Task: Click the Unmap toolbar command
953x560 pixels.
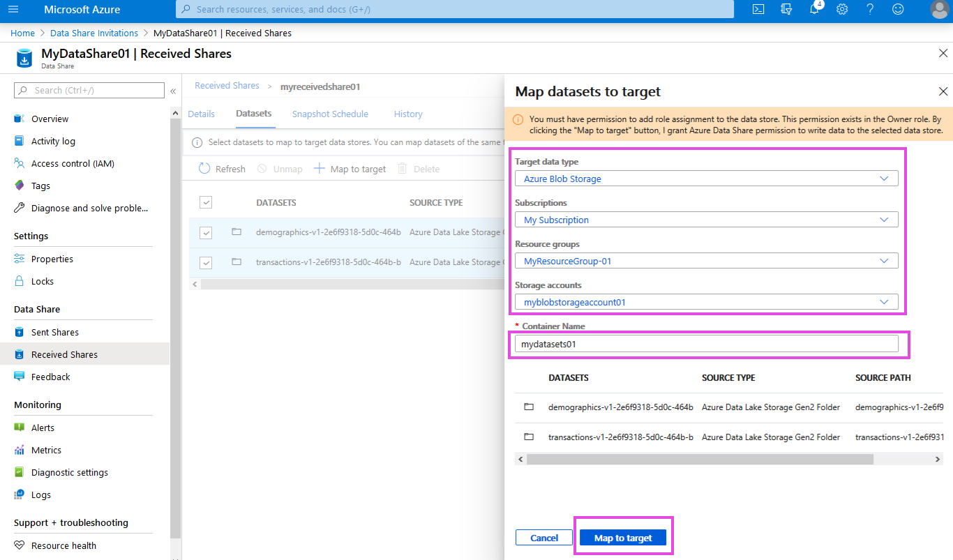Action: [x=280, y=169]
